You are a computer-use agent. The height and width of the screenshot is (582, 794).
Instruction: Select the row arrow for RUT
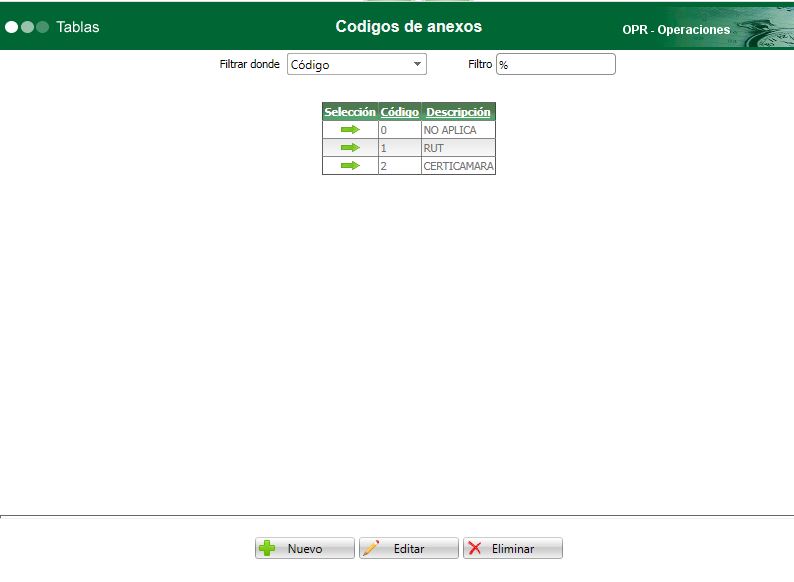click(x=350, y=148)
